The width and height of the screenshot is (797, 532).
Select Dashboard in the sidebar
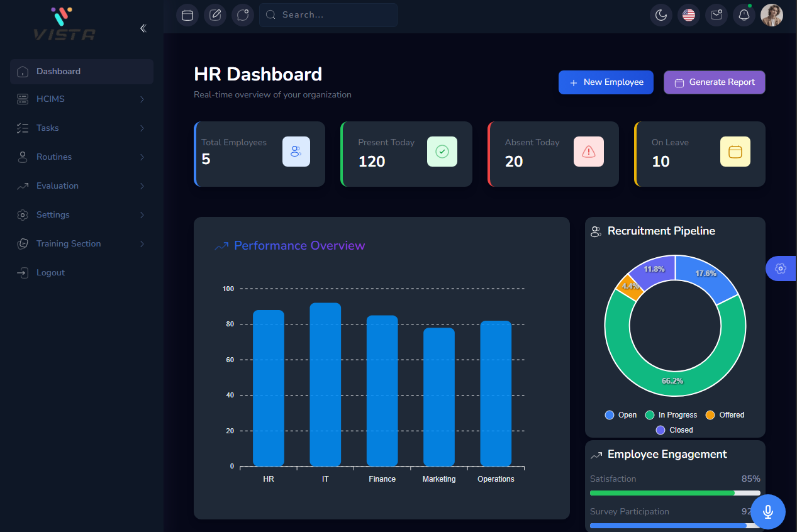pos(82,72)
